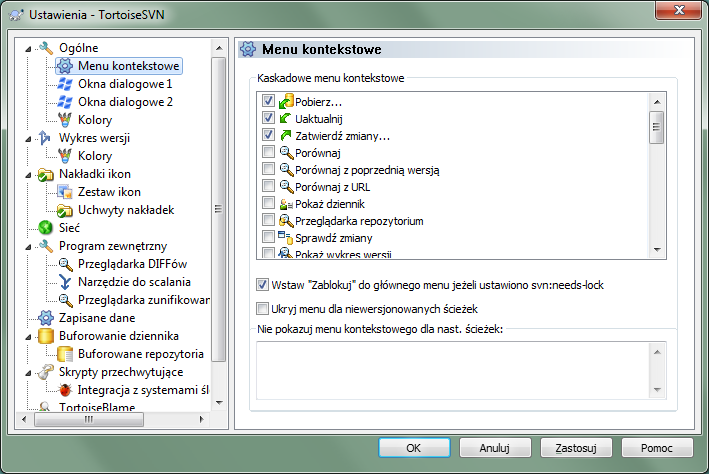Image resolution: width=709 pixels, height=474 pixels.
Task: Select Zestaw ikon in the tree
Action: click(x=109, y=192)
